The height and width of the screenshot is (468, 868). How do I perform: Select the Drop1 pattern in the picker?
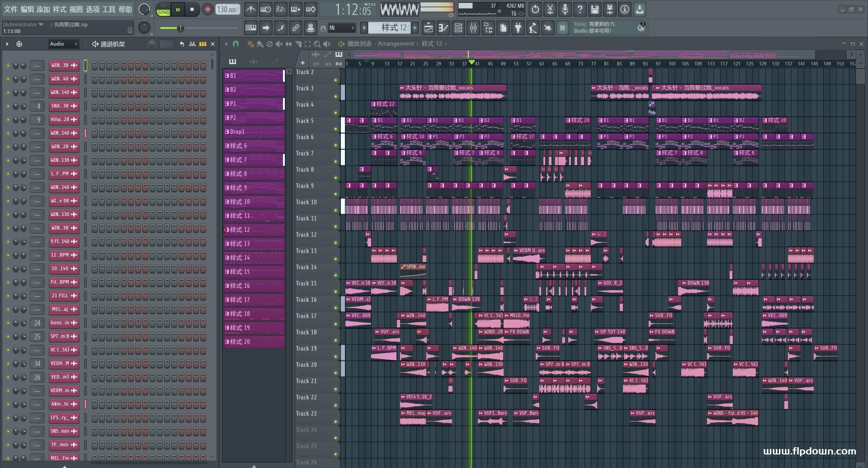pyautogui.click(x=253, y=132)
